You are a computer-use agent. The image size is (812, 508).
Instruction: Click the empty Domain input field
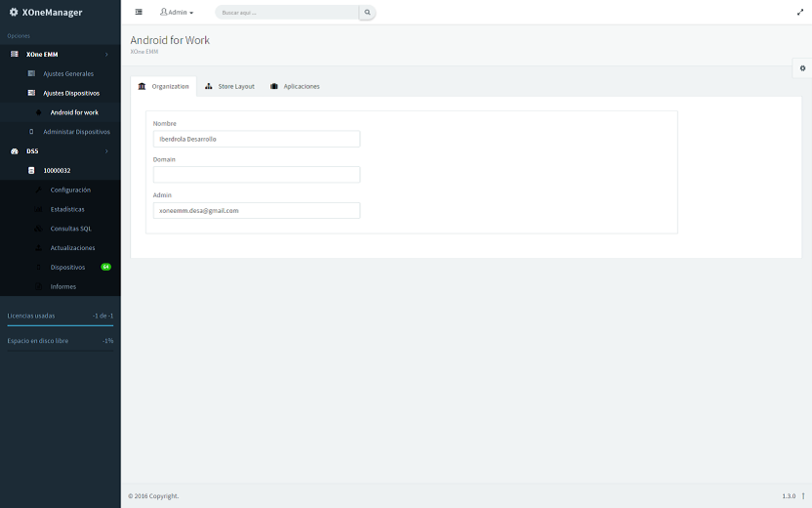(x=257, y=175)
